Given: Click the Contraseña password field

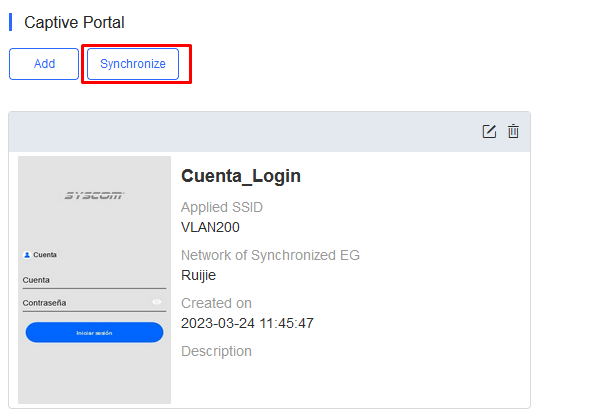Looking at the screenshot, I should 94,303.
